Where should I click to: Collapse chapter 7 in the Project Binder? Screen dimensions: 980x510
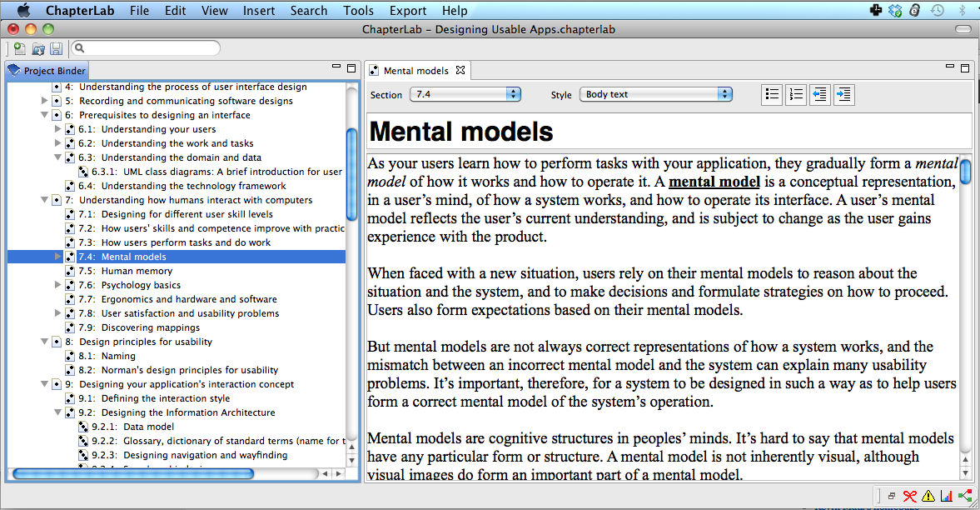coord(45,200)
